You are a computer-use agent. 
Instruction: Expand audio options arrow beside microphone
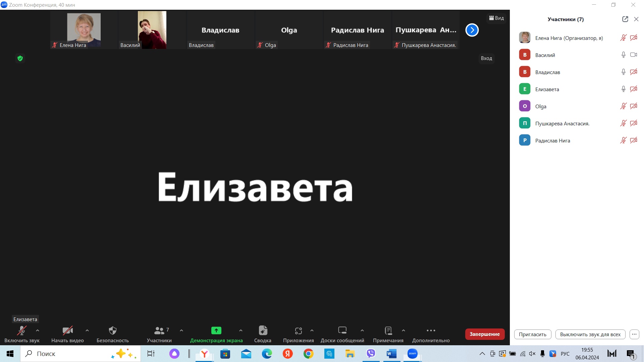(38, 330)
